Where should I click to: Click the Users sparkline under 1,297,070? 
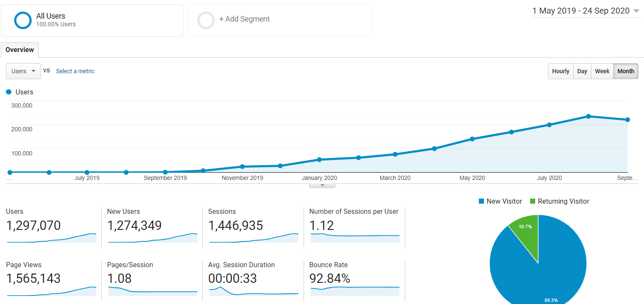pyautogui.click(x=52, y=238)
